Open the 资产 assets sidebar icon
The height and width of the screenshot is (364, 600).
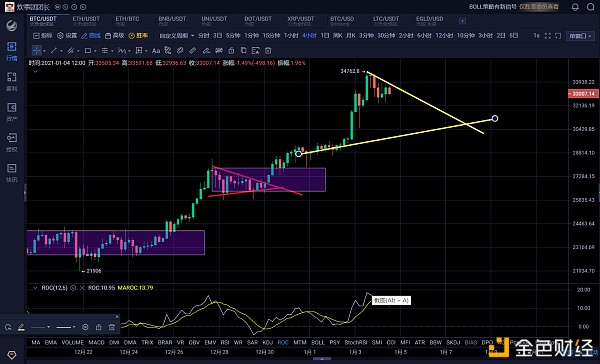[11, 112]
